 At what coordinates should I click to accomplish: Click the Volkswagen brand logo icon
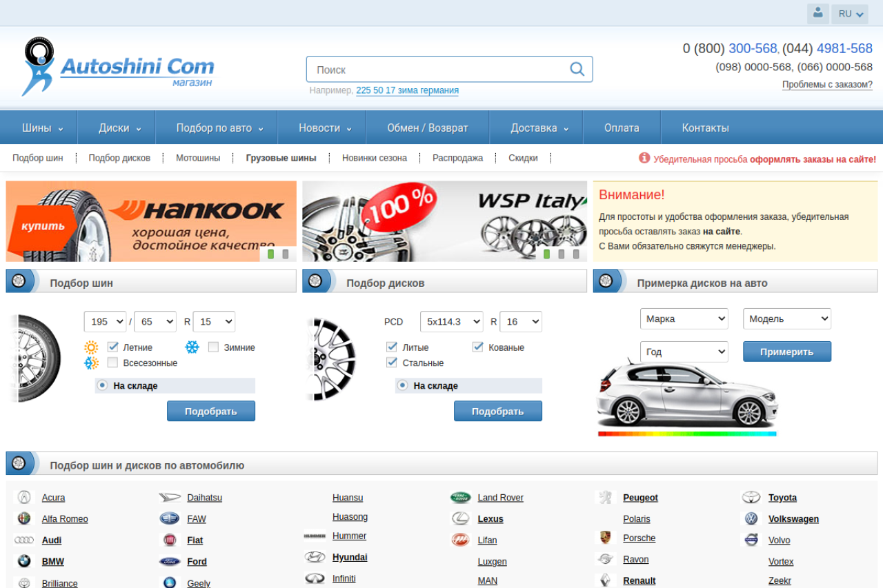tap(751, 518)
